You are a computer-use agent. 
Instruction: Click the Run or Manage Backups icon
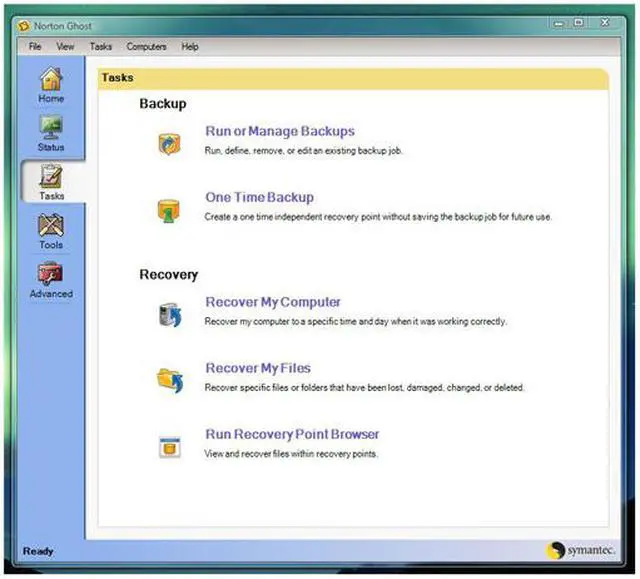point(169,144)
